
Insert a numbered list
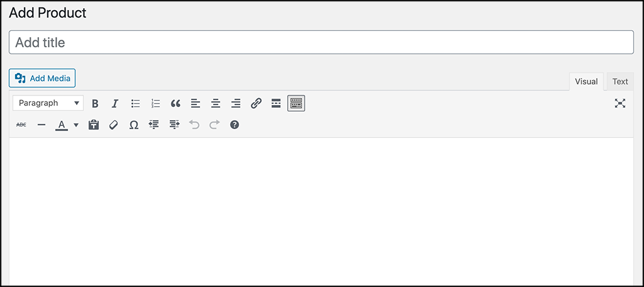pyautogui.click(x=155, y=104)
